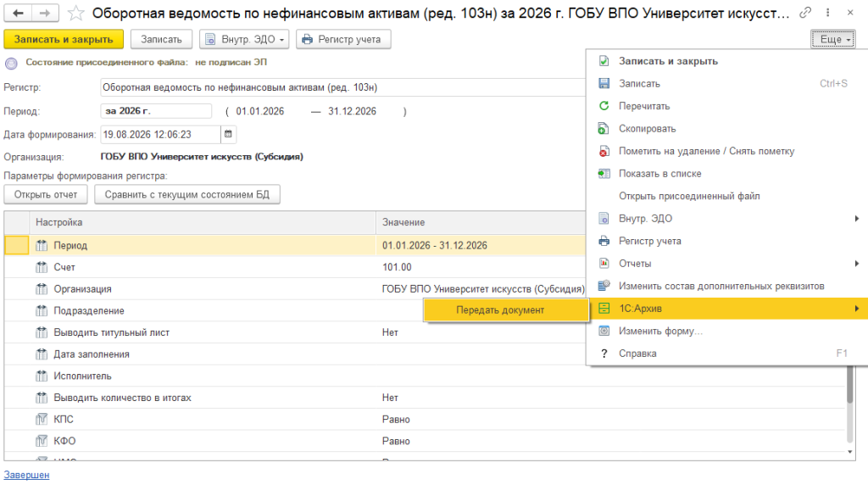Click the 1С:Архив menu icon
The height and width of the screenshot is (485, 868).
(604, 309)
